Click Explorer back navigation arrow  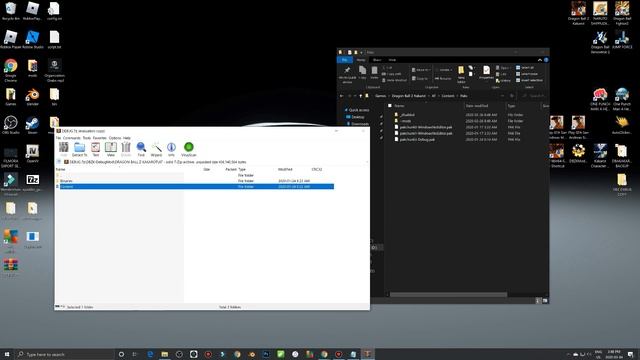[x=342, y=96]
